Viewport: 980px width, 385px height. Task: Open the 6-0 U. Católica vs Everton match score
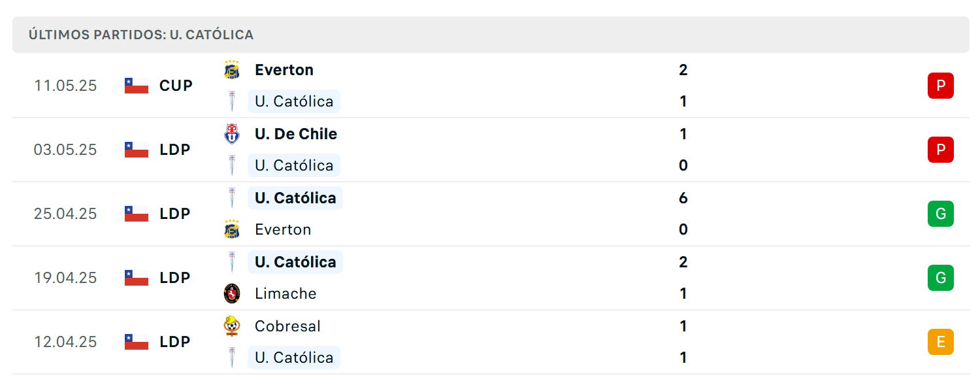coord(683,214)
